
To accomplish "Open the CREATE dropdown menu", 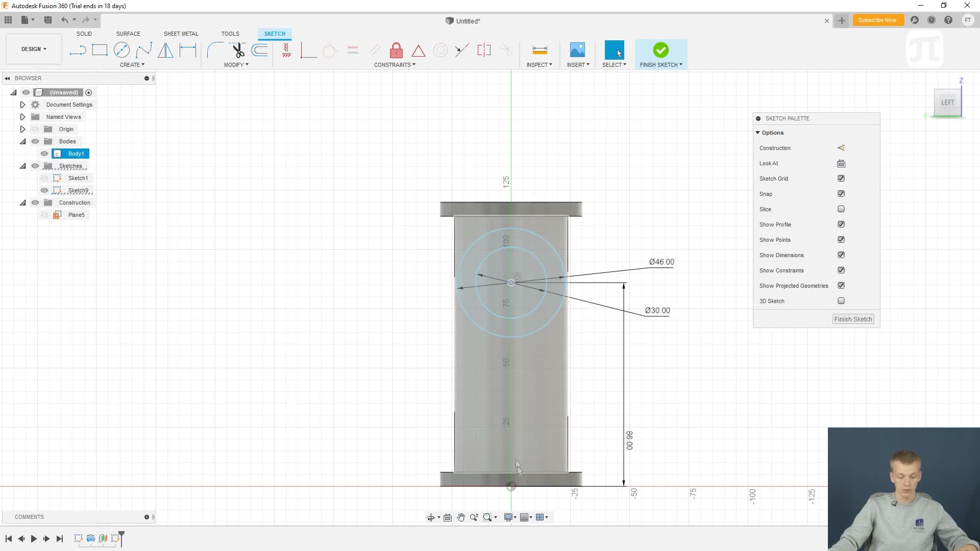I will pyautogui.click(x=132, y=65).
